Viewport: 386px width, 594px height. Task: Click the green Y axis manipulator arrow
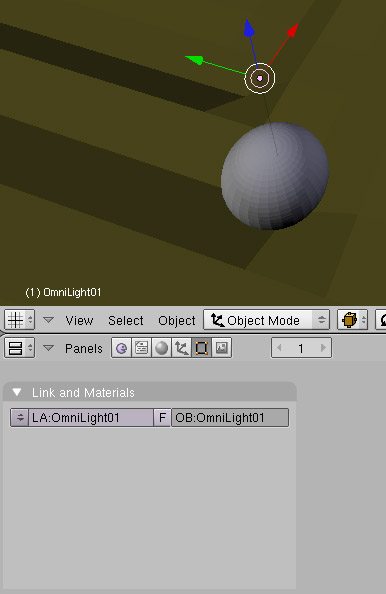click(195, 60)
